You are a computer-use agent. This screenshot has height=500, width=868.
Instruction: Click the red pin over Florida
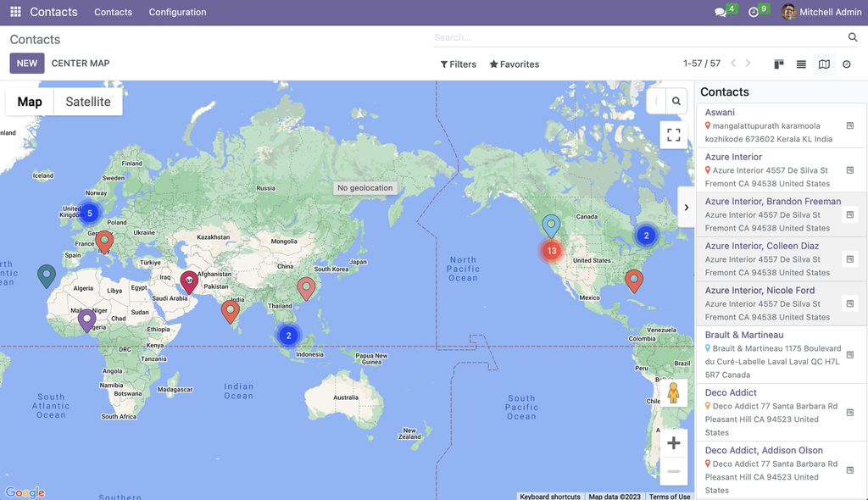pos(634,281)
